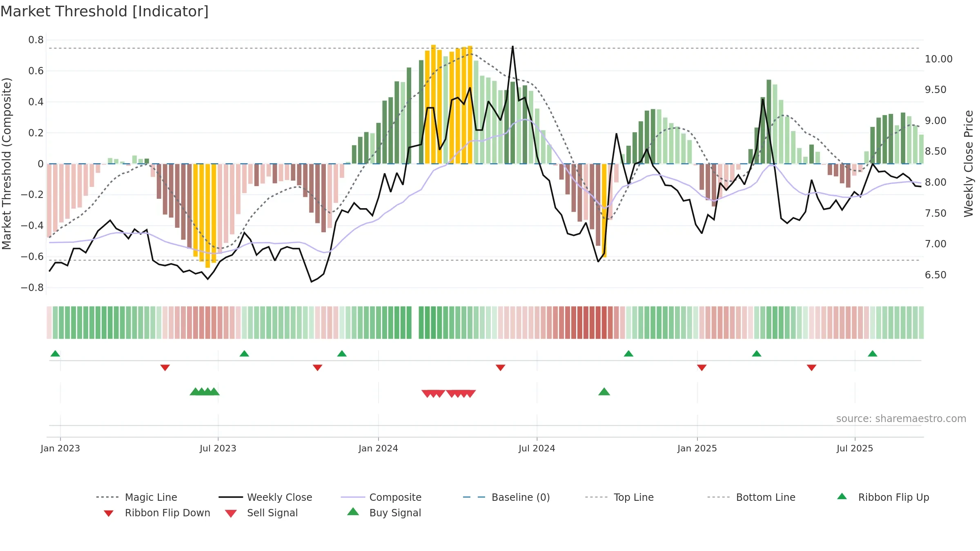Click the Ribbon Flip Down marker in October 2023
This screenshot has width=980, height=551.
[x=317, y=368]
